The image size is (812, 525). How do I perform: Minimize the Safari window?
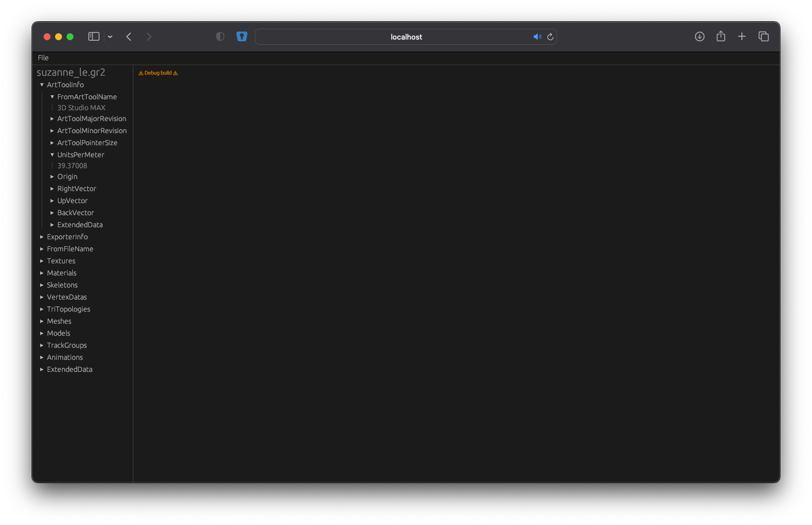[59, 37]
